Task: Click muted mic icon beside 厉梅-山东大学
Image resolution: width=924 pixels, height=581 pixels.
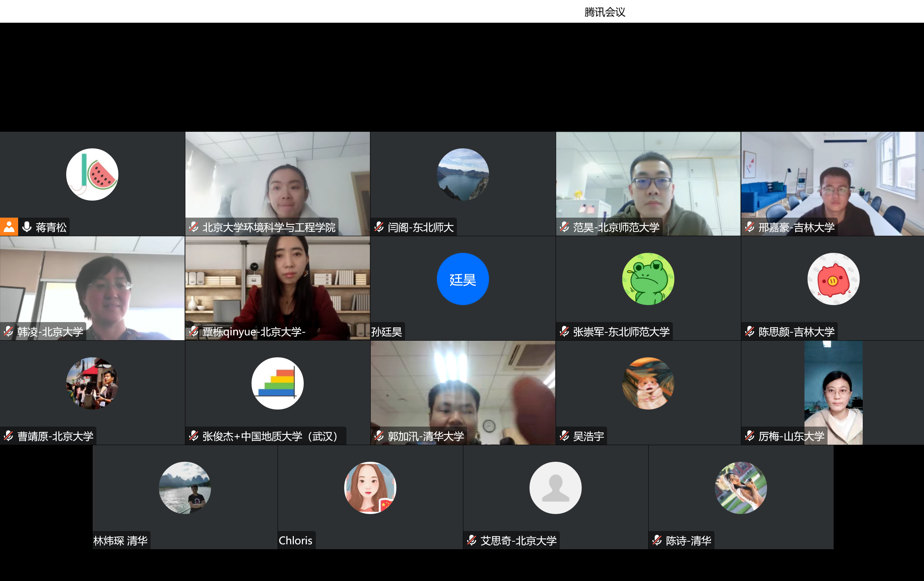Action: pyautogui.click(x=750, y=436)
